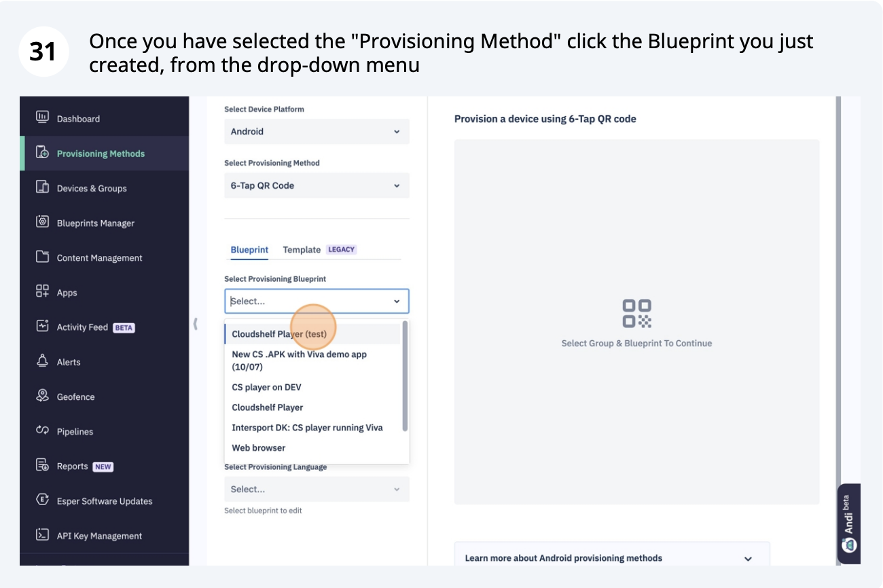Click the Devices & Groups sidebar icon
883x588 pixels.
tap(42, 187)
